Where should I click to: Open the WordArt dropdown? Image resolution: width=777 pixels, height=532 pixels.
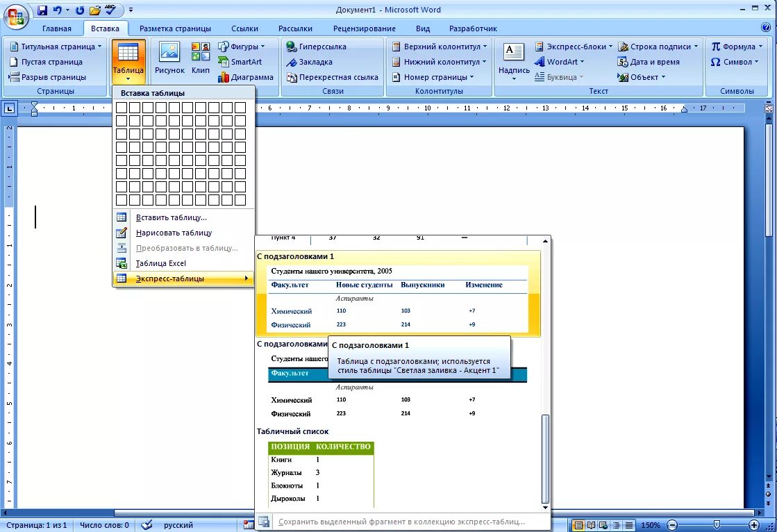tap(560, 62)
